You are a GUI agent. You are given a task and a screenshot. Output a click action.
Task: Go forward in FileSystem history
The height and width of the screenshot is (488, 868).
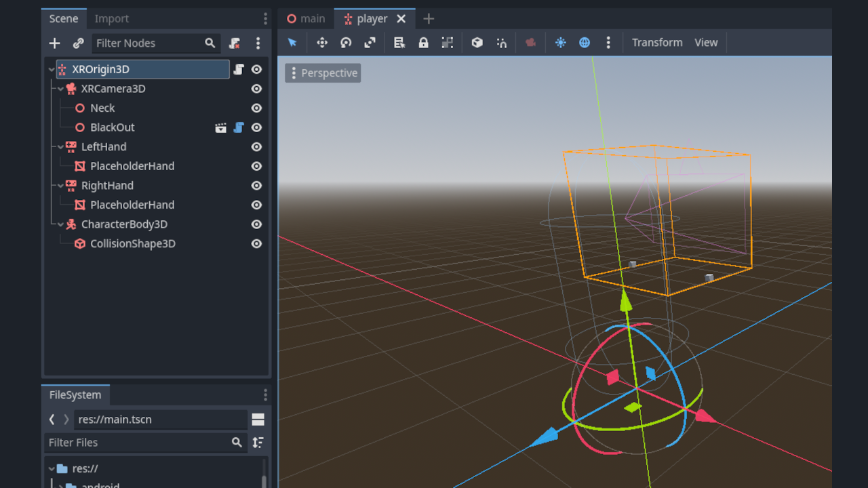[66, 420]
